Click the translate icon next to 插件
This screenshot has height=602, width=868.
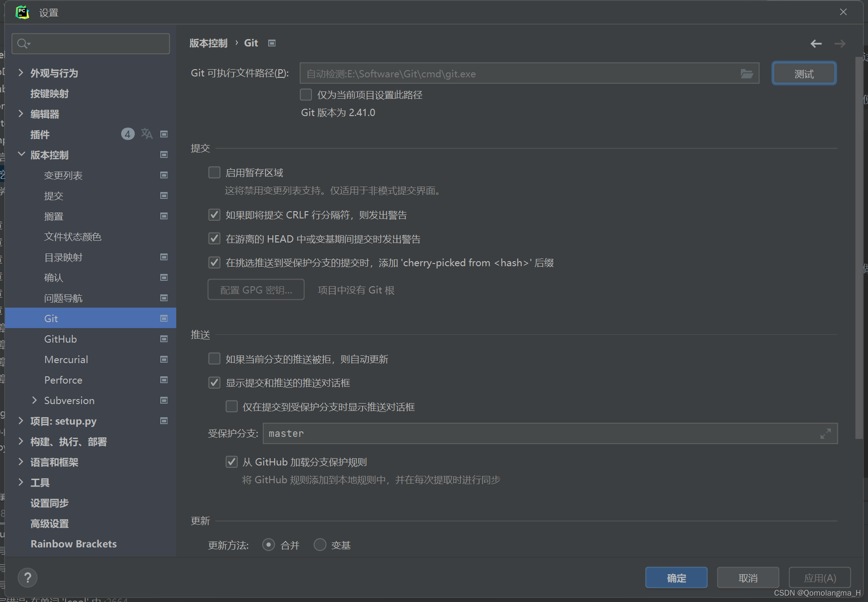pos(146,133)
